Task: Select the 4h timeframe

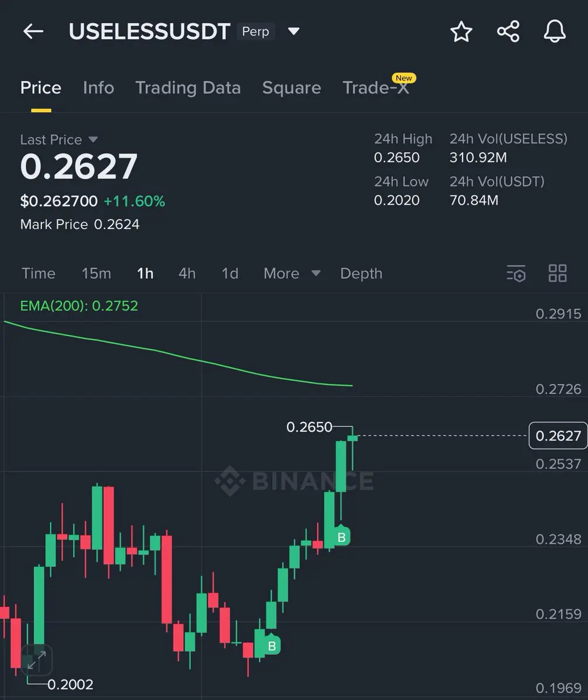Action: pos(187,273)
